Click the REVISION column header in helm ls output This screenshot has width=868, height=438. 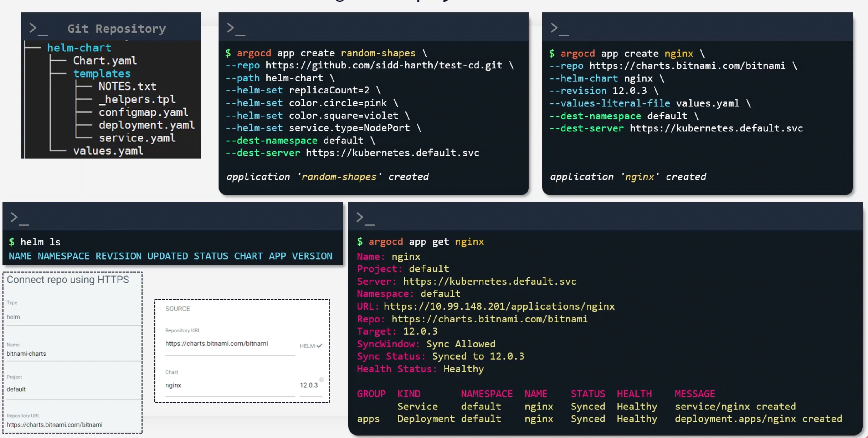(x=118, y=256)
